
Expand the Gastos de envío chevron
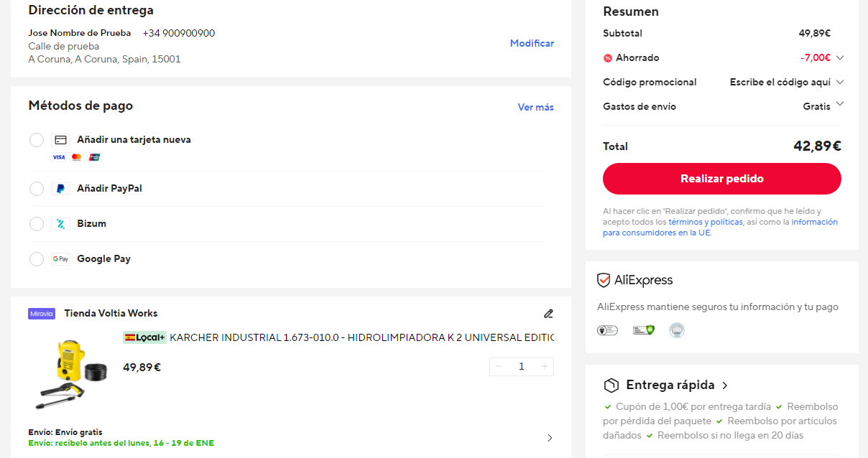pos(840,105)
